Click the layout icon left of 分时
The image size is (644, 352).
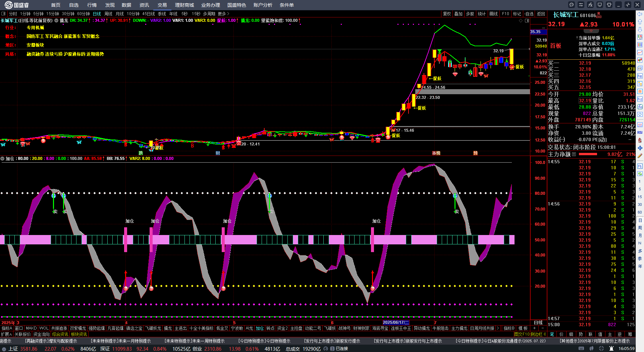[x=3, y=14]
